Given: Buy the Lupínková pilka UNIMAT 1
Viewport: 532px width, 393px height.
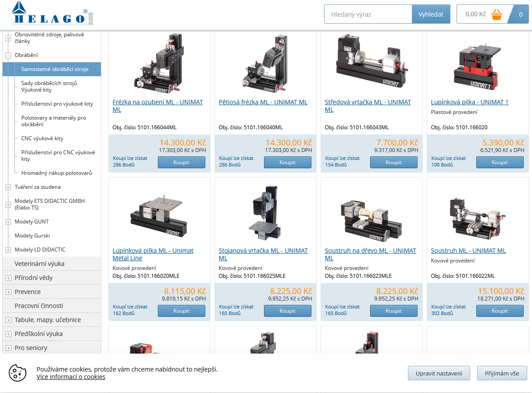Looking at the screenshot, I should click(500, 162).
